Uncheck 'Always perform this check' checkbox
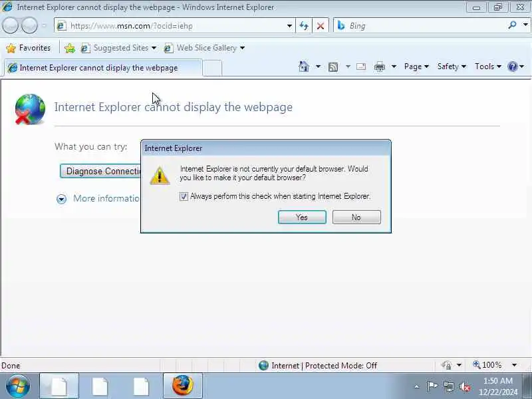 pos(184,196)
